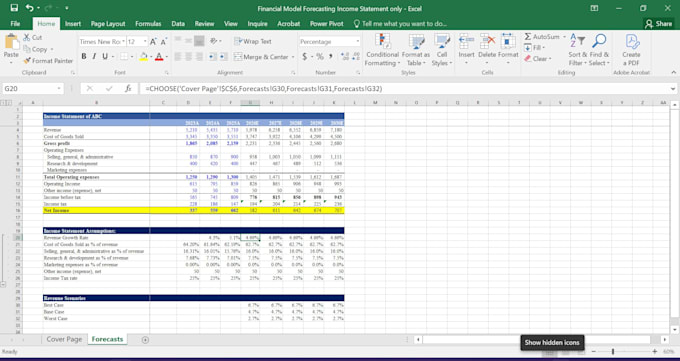
Task: Switch to the Page Layout tab
Action: click(x=108, y=24)
